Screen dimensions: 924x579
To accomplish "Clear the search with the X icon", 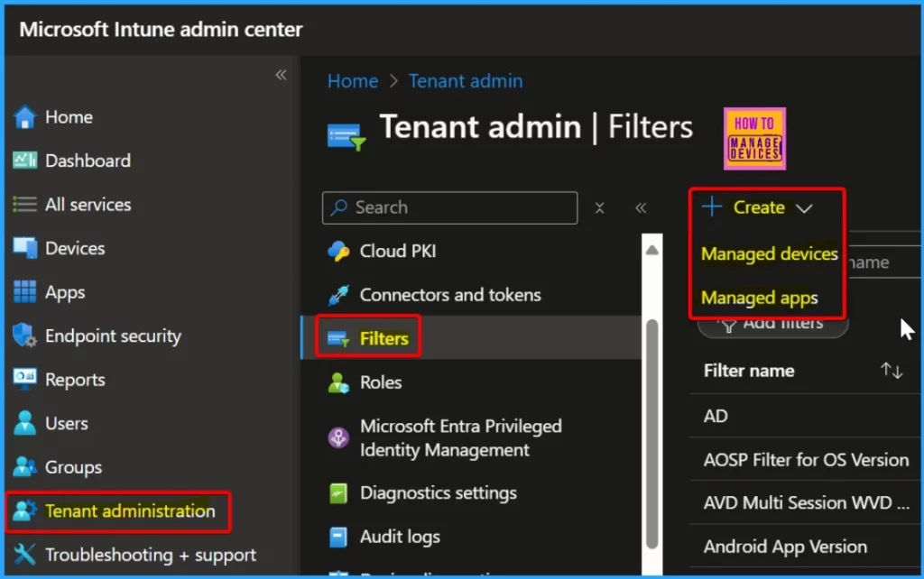I will [x=599, y=208].
